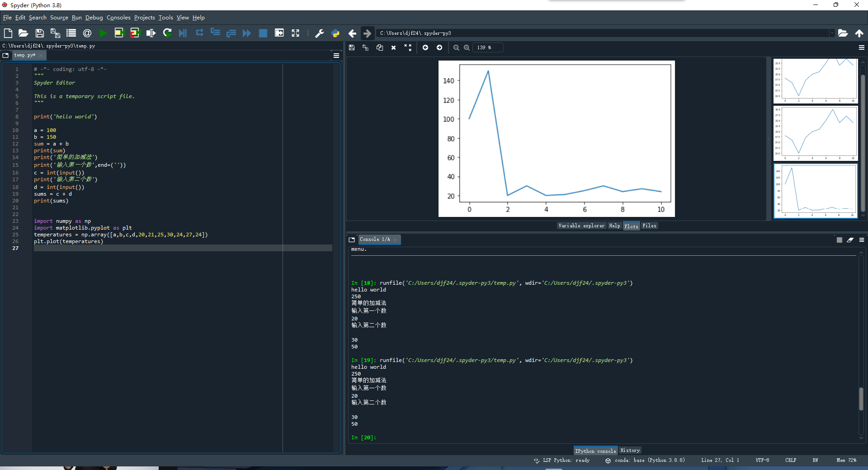Click the console vertical scrollbar
This screenshot has width=868, height=470.
click(x=861, y=399)
